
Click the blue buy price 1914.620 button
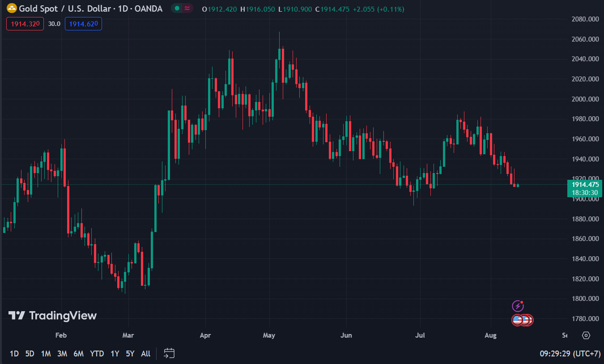click(83, 24)
